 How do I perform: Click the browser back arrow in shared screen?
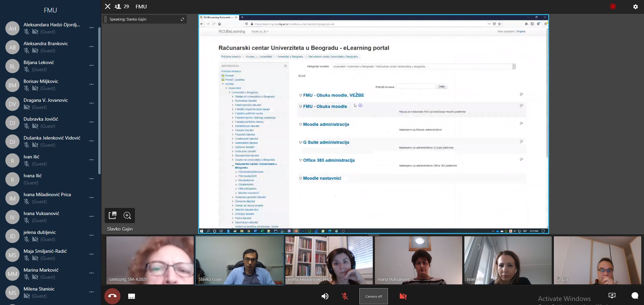pos(202,24)
